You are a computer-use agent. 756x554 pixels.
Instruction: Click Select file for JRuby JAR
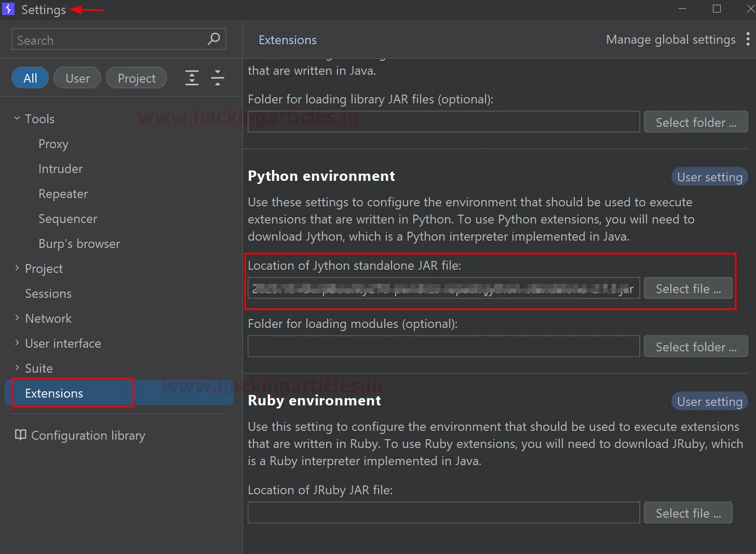(688, 513)
